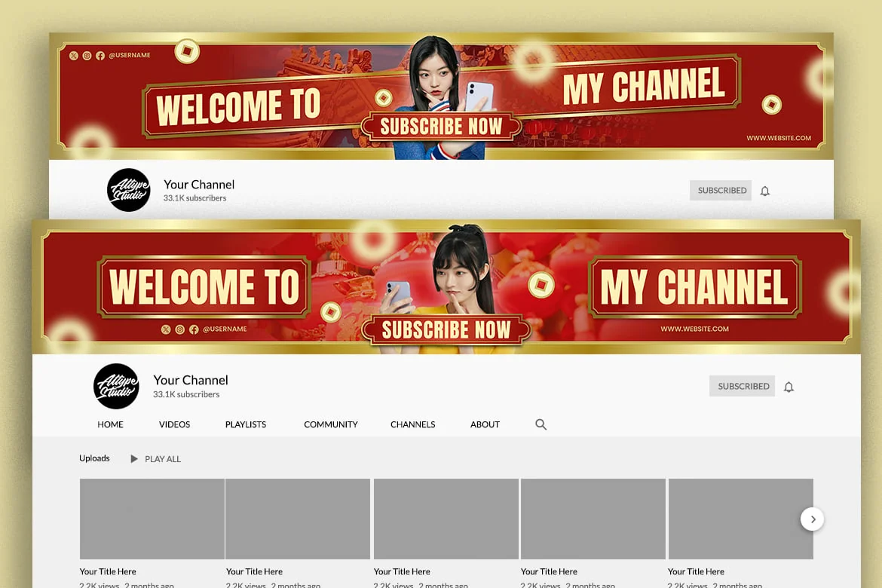The width and height of the screenshot is (882, 588).
Task: Open the COMMUNITY tab
Action: 331,424
